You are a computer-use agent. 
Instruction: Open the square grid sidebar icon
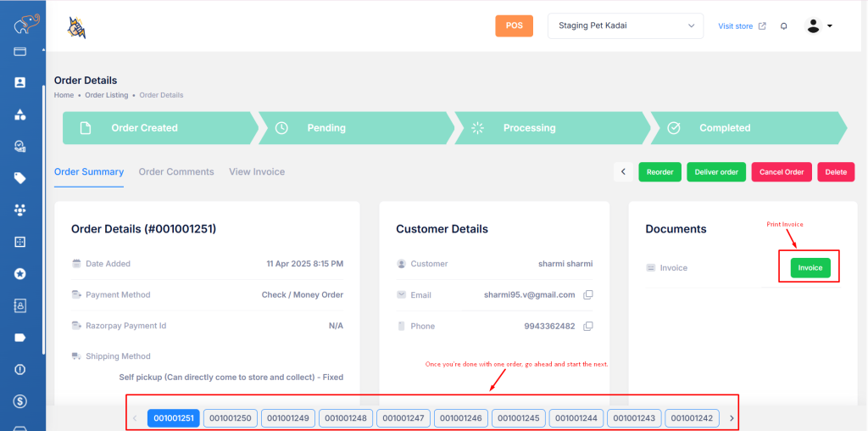[20, 242]
